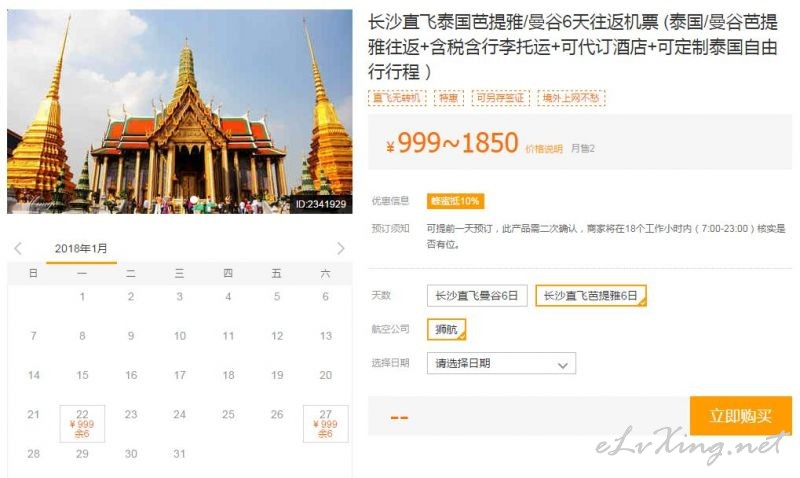Click the 直飞无转机 tag
The width and height of the screenshot is (800, 478).
pos(397,98)
